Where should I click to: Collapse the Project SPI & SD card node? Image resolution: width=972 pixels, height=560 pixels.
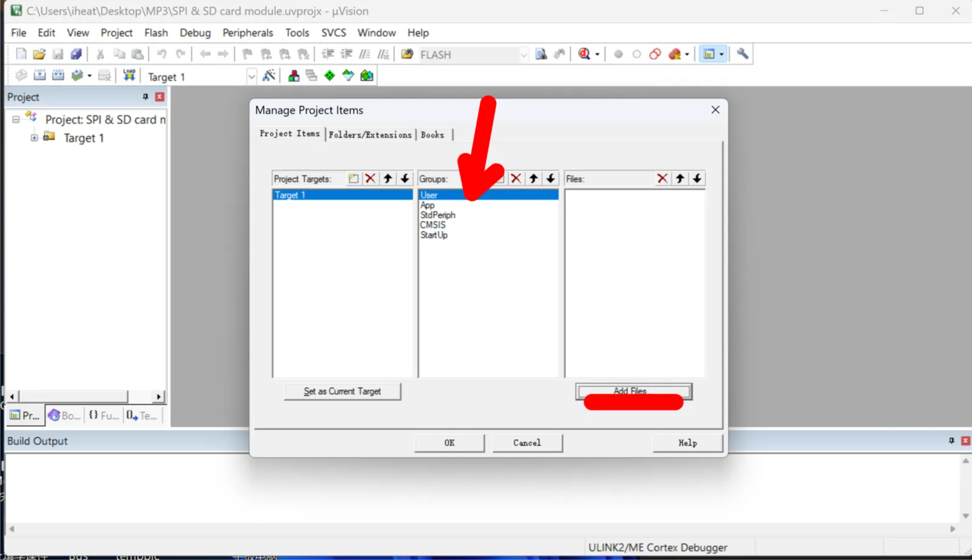tap(16, 120)
